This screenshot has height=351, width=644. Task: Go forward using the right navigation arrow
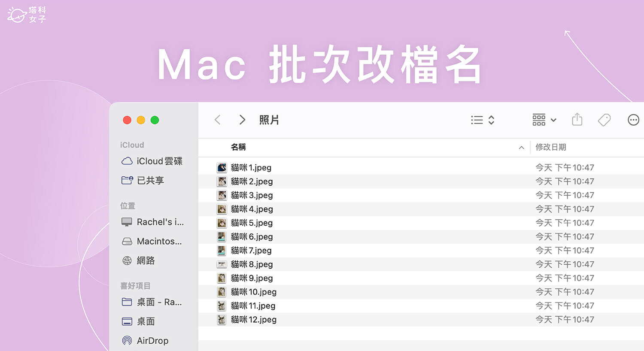point(242,120)
